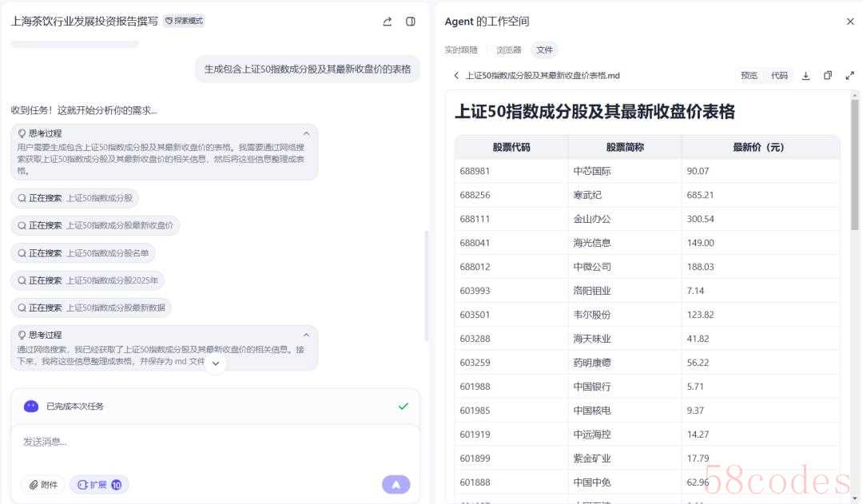This screenshot has height=504, width=863.
Task: Open search step 上证50指数成分股最新数据
Action: point(91,308)
